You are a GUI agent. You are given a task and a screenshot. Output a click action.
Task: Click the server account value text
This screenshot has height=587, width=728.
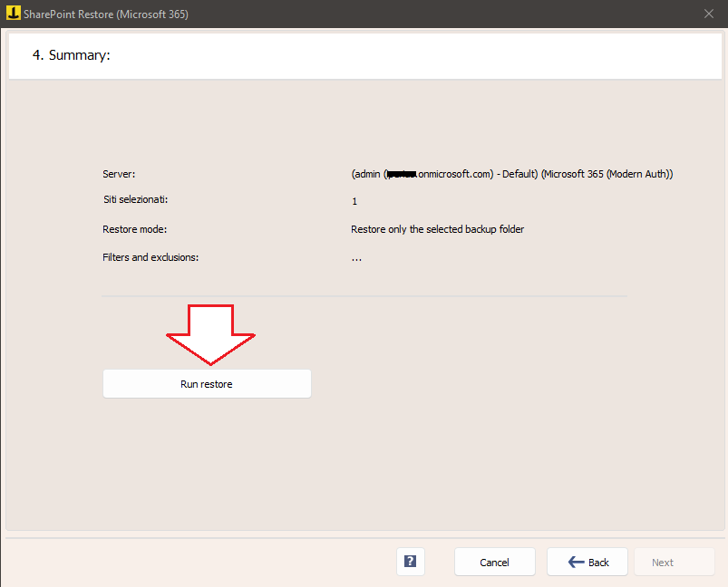coord(512,174)
